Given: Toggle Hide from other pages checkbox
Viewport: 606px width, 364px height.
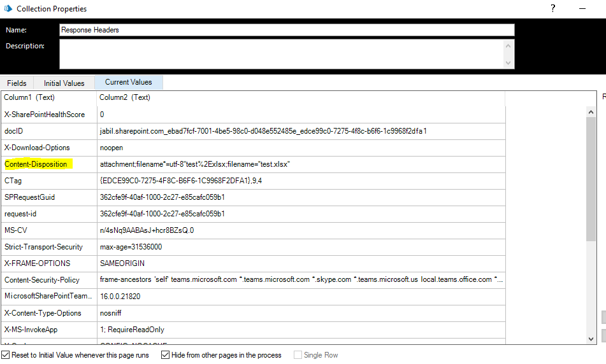Looking at the screenshot, I should [x=166, y=355].
